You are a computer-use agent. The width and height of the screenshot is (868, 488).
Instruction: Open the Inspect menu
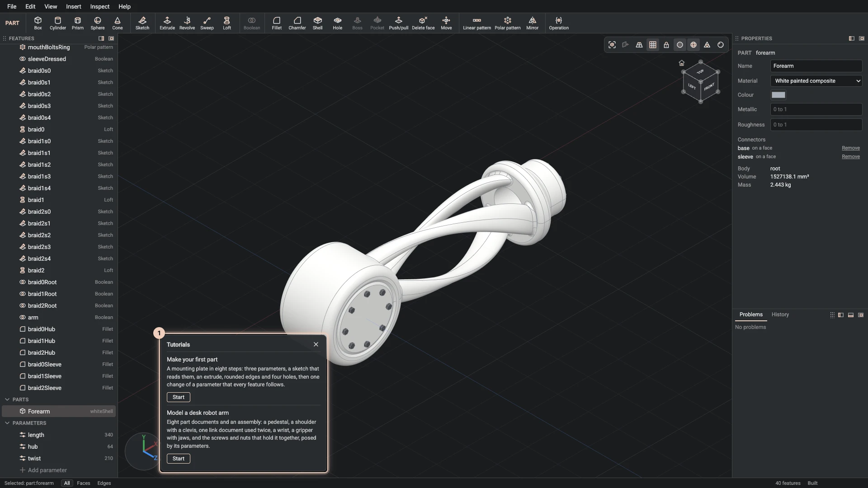[99, 6]
